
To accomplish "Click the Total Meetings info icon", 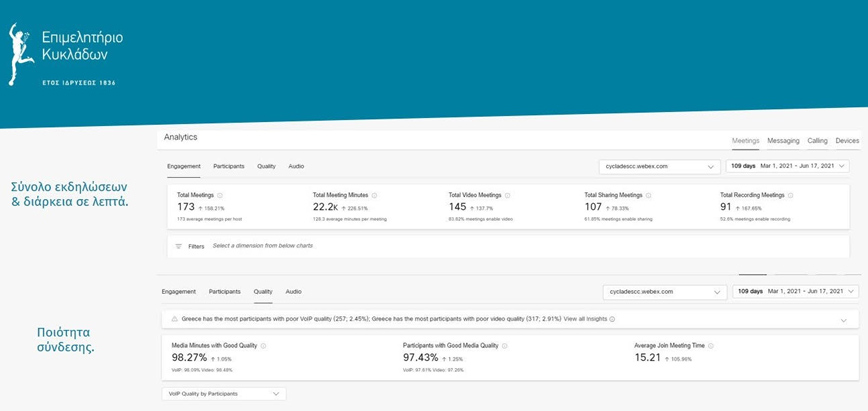I will pyautogui.click(x=220, y=195).
